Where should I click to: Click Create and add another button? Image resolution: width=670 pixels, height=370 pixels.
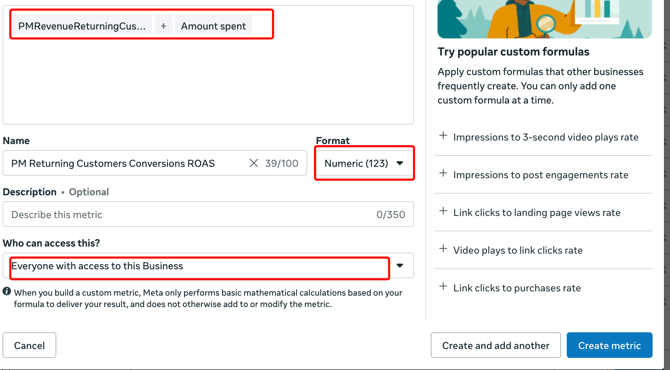tap(496, 345)
